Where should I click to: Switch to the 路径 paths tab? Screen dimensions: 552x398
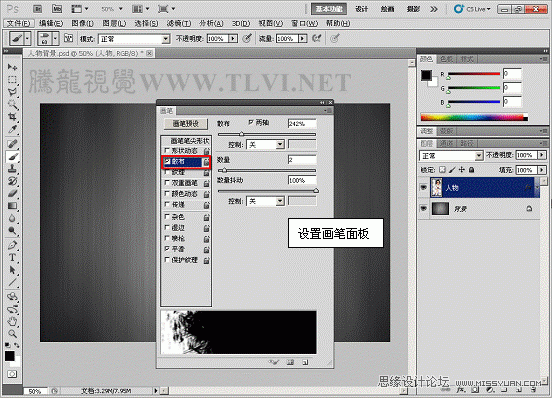pos(467,143)
